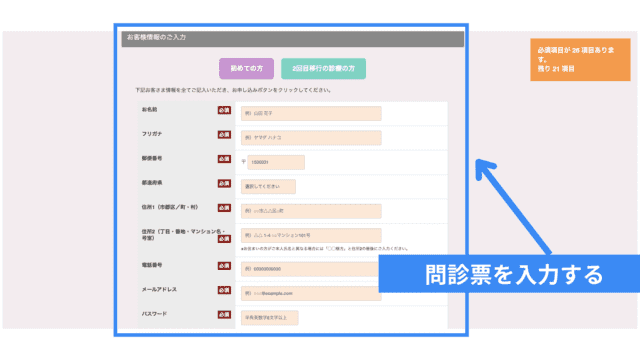
Task: Select the 2回目移行の診療の方 button
Action: click(323, 69)
